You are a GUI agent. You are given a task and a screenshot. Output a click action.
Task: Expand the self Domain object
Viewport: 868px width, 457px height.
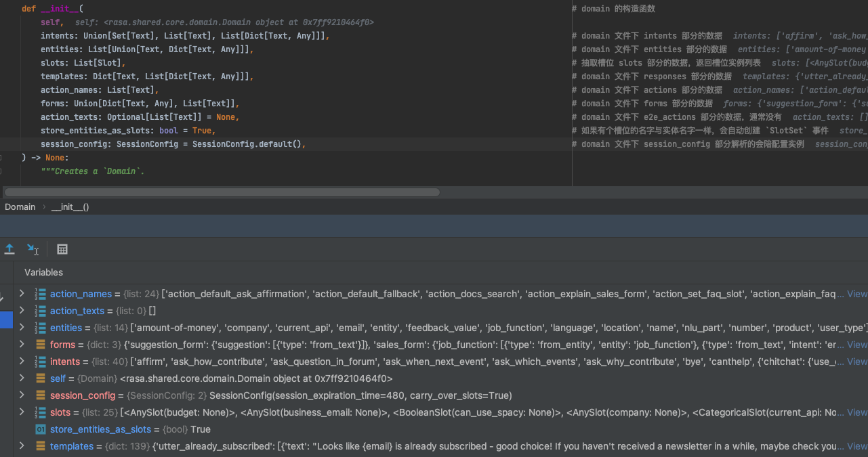coord(22,378)
